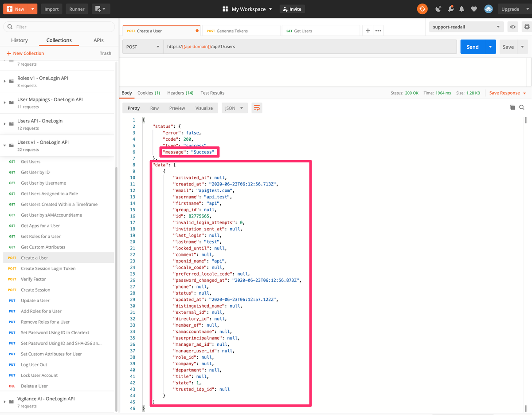Click the Save button

(x=508, y=47)
